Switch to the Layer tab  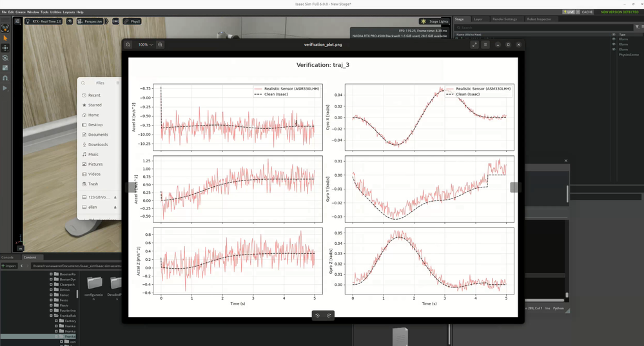click(478, 19)
